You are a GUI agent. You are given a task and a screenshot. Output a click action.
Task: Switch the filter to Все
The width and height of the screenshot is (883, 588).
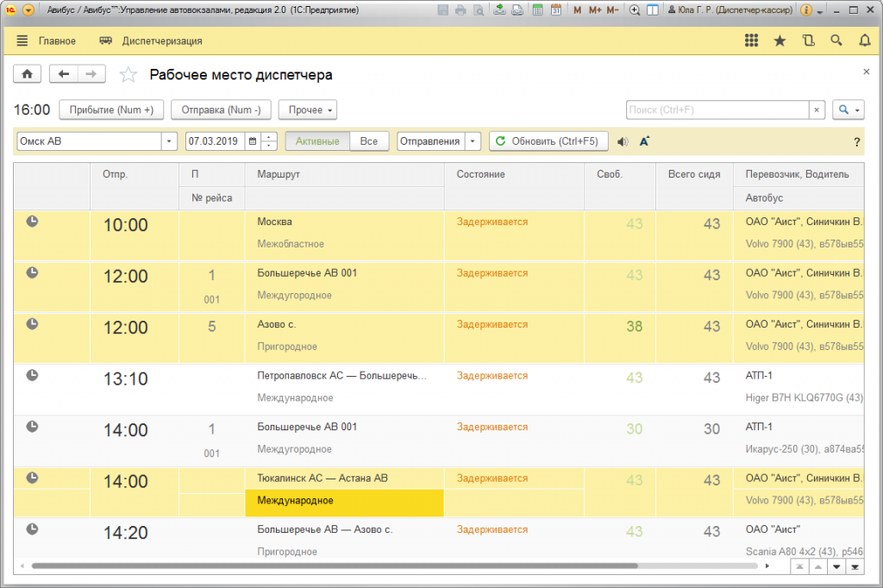click(369, 141)
